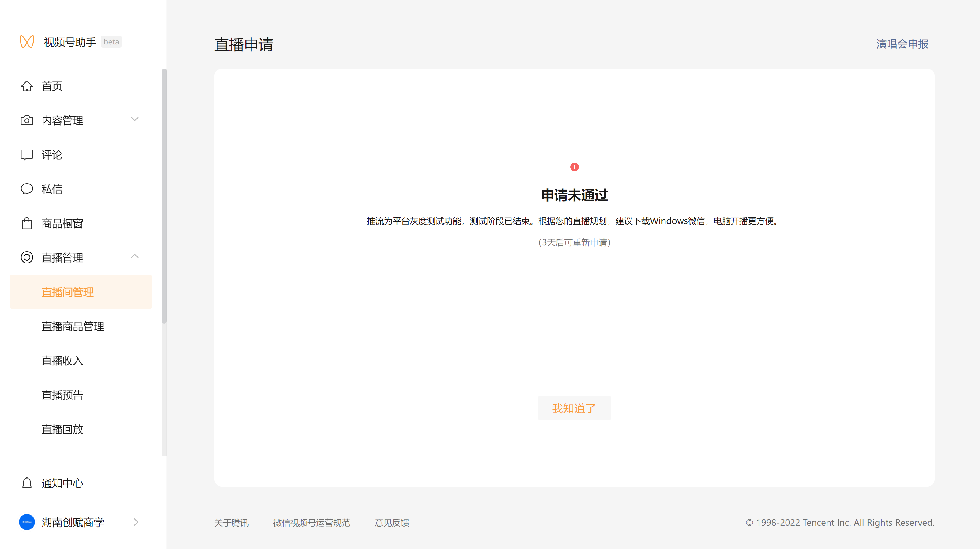Click the 湖南创赋商学 account avatar
The image size is (980, 549).
27,522
